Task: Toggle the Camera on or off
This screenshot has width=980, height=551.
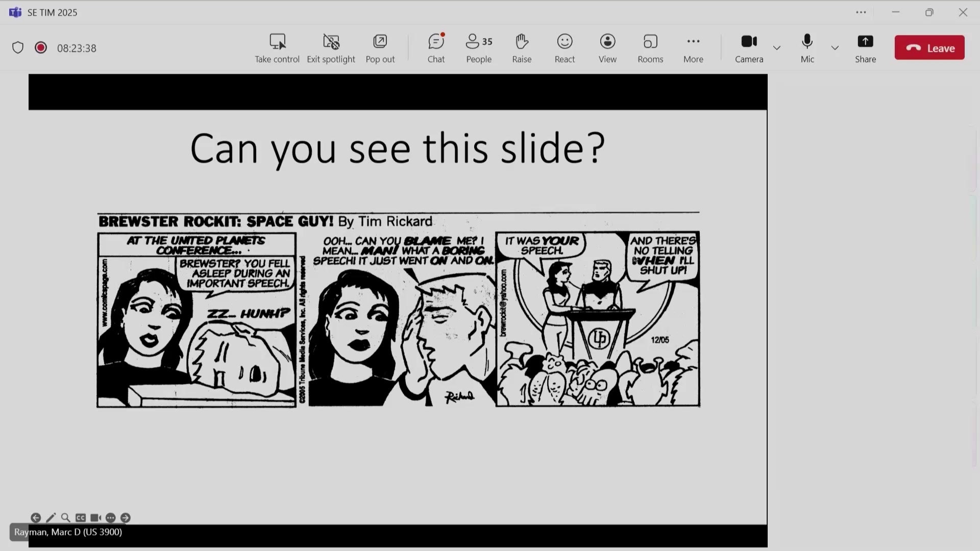Action: [x=749, y=48]
